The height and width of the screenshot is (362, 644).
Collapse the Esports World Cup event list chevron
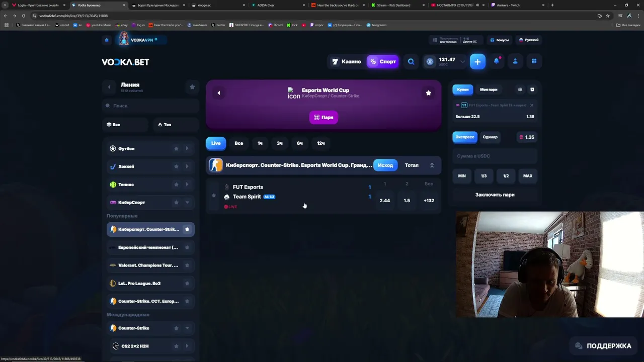(x=432, y=165)
